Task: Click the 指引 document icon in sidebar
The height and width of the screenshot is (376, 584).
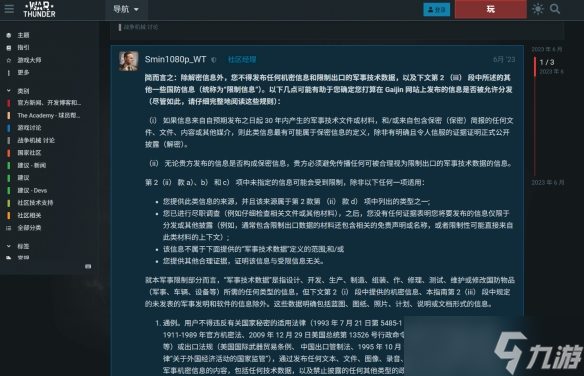Action: pos(9,48)
